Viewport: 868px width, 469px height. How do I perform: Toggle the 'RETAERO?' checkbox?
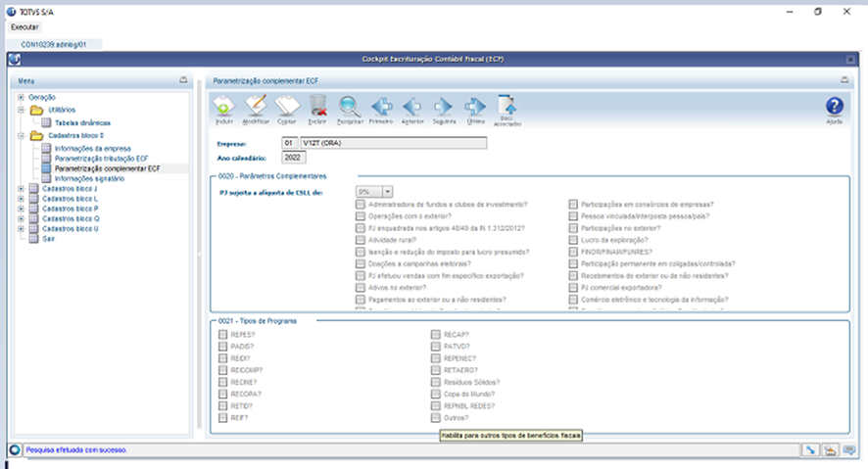436,370
